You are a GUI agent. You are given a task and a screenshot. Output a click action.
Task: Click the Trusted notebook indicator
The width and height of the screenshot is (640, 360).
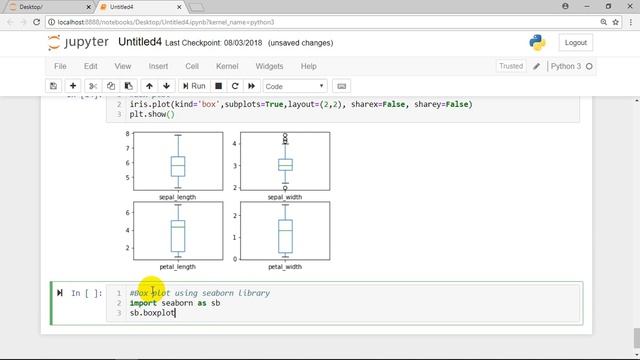coord(511,66)
